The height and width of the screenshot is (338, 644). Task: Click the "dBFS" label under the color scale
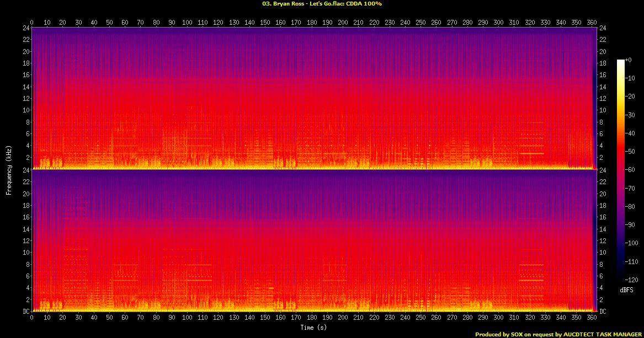click(x=626, y=290)
